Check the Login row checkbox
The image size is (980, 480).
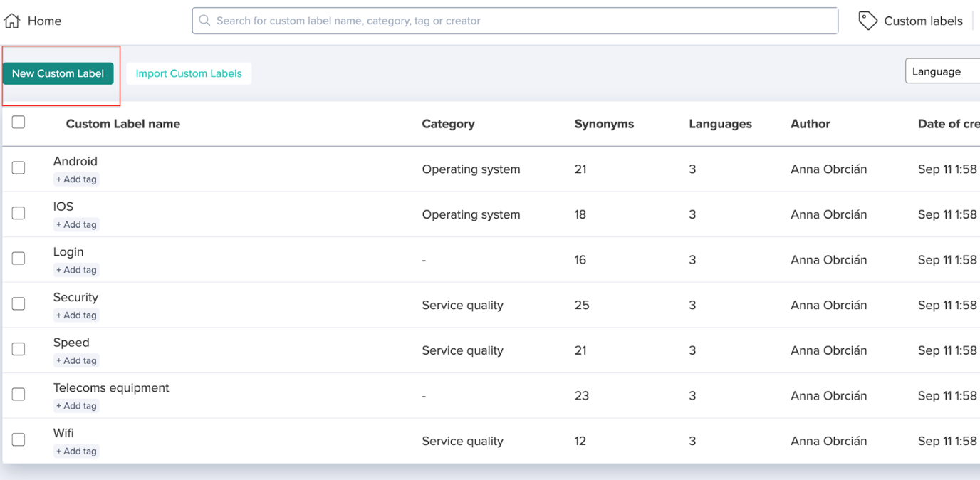[x=19, y=259]
